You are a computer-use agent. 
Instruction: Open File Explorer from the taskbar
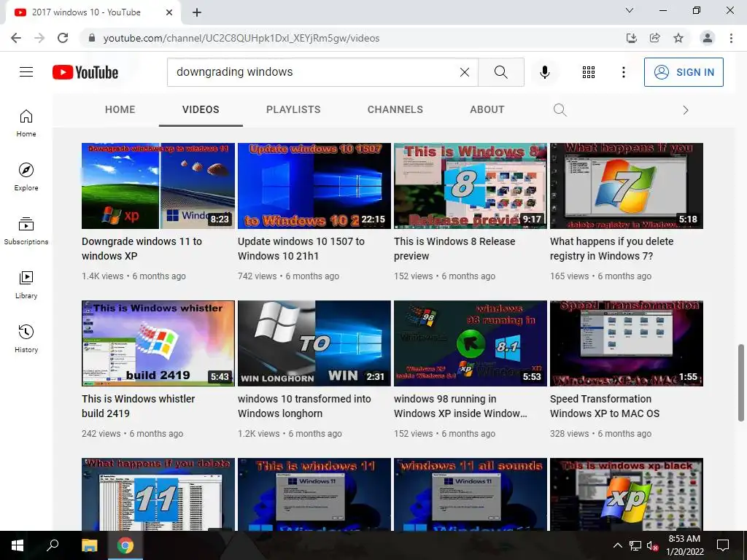(89, 545)
